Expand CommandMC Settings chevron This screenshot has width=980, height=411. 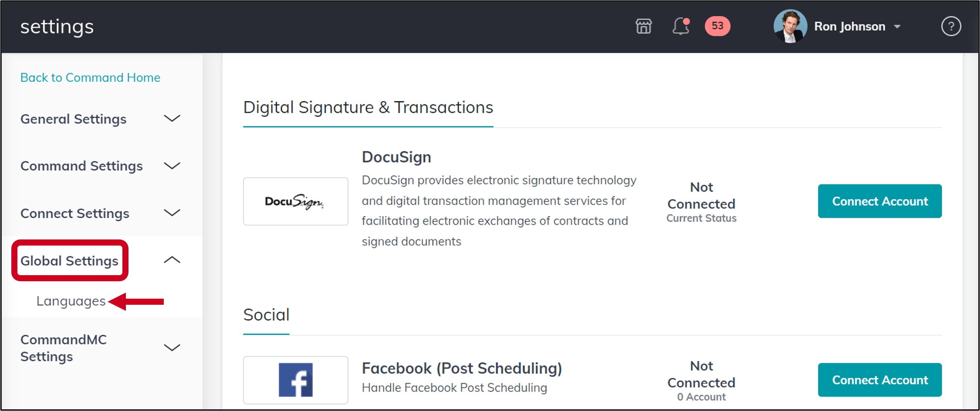[172, 347]
